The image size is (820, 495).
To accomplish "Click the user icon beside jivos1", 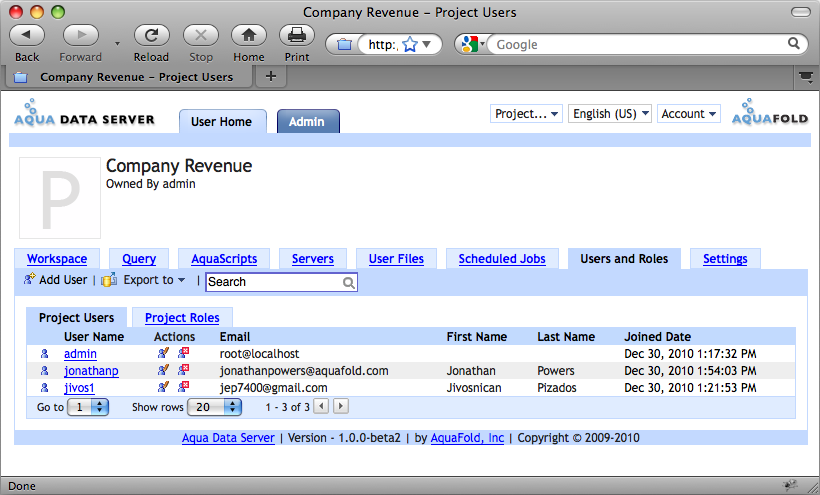I will coord(44,387).
